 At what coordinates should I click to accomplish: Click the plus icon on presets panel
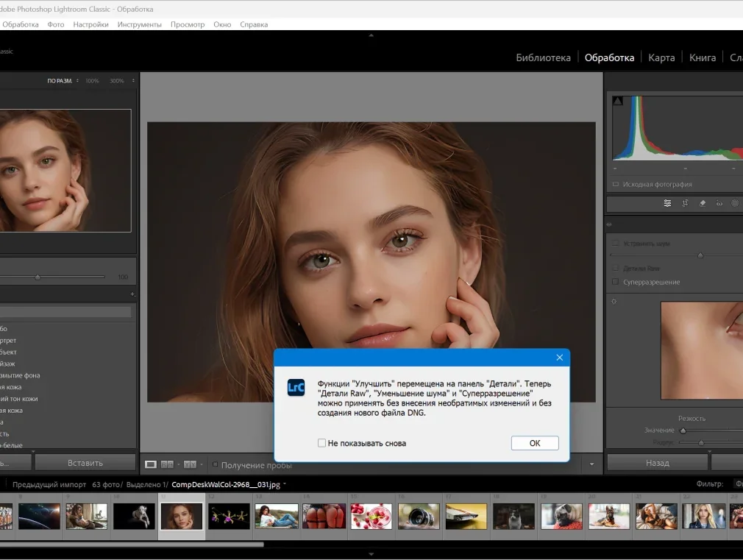[132, 294]
